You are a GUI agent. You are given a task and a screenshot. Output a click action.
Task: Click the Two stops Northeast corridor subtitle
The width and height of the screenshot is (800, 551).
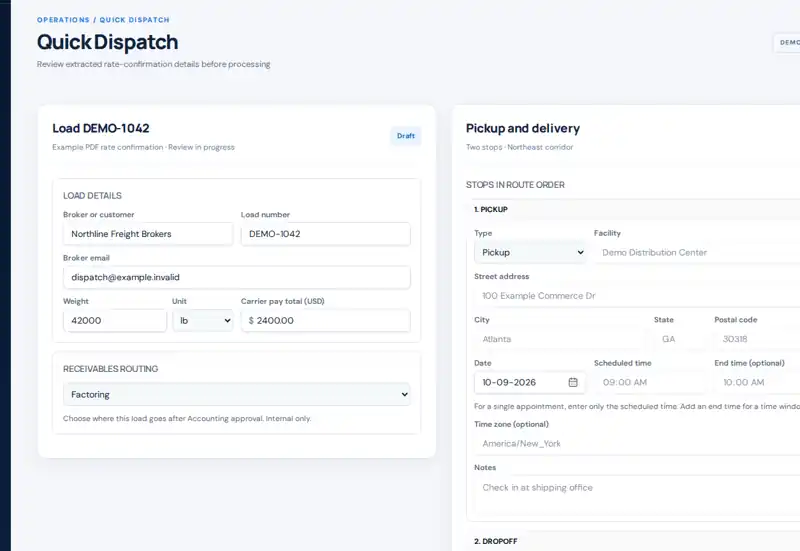[x=519, y=147]
